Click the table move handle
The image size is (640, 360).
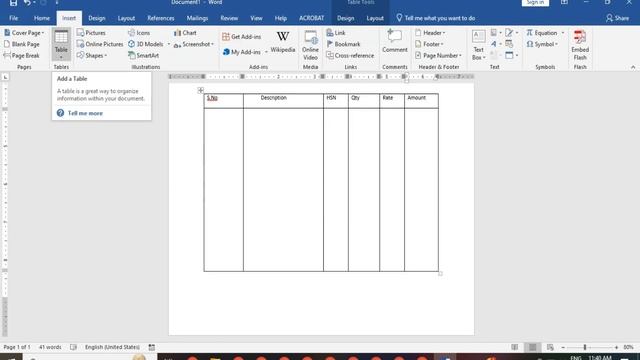point(200,90)
